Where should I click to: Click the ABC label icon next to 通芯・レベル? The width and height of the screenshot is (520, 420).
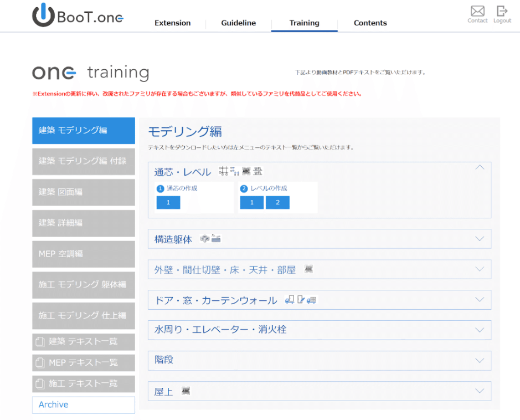[x=247, y=171]
